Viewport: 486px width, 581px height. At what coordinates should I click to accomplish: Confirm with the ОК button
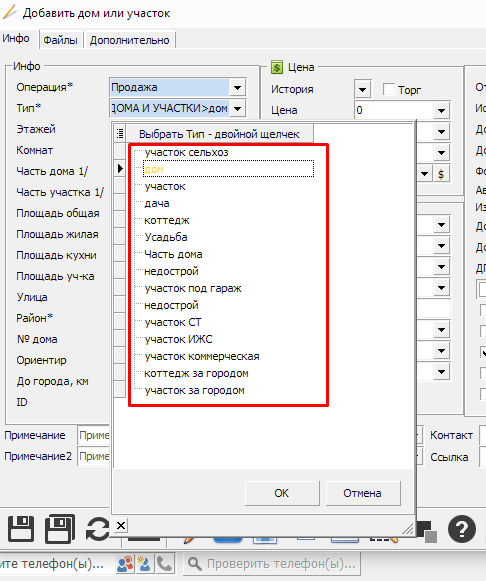click(x=282, y=493)
